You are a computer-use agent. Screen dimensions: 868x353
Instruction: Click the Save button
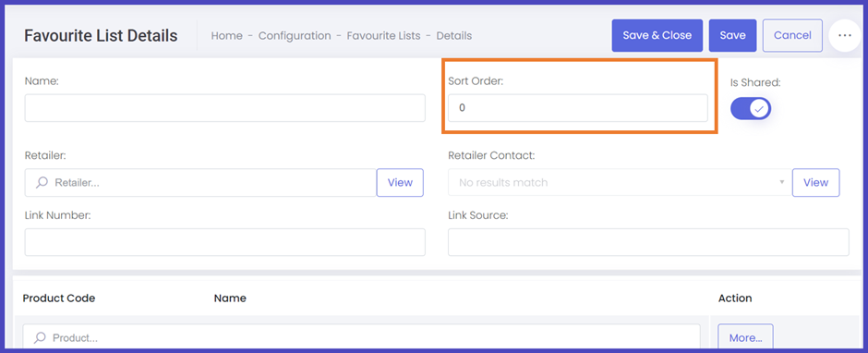732,35
